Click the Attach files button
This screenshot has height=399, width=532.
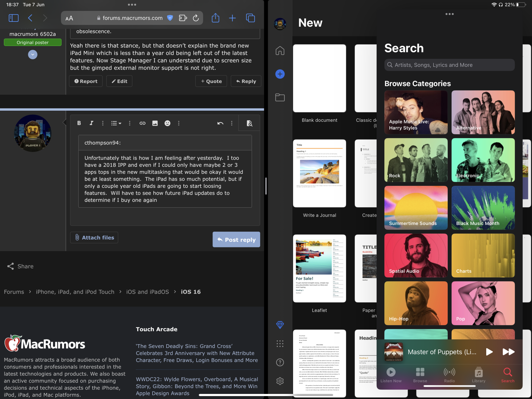coord(94,238)
